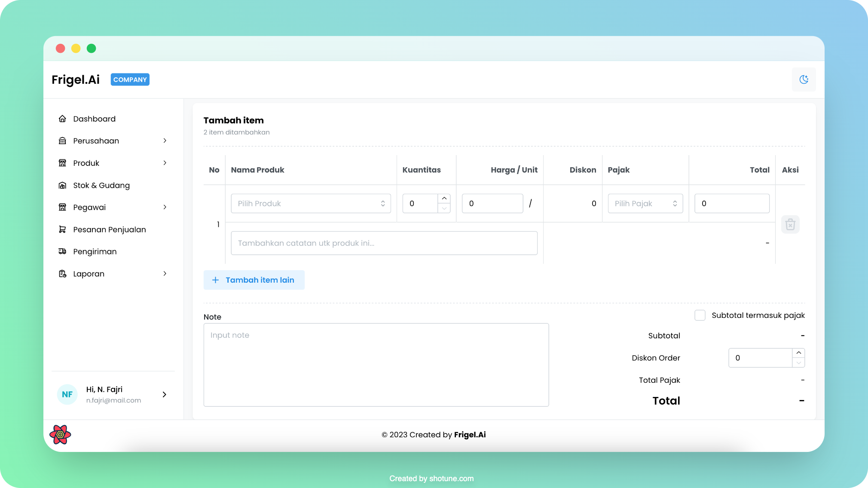Viewport: 868px width, 488px height.
Task: Click the Produk store icon
Action: [x=62, y=163]
